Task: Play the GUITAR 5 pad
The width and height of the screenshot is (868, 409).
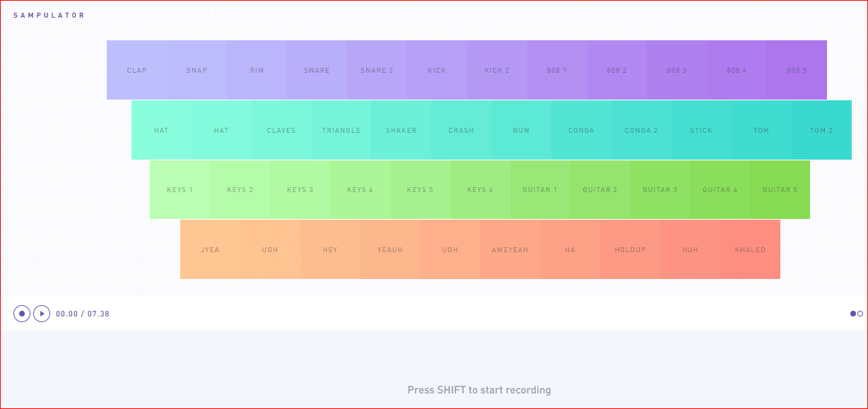Action: (x=780, y=189)
